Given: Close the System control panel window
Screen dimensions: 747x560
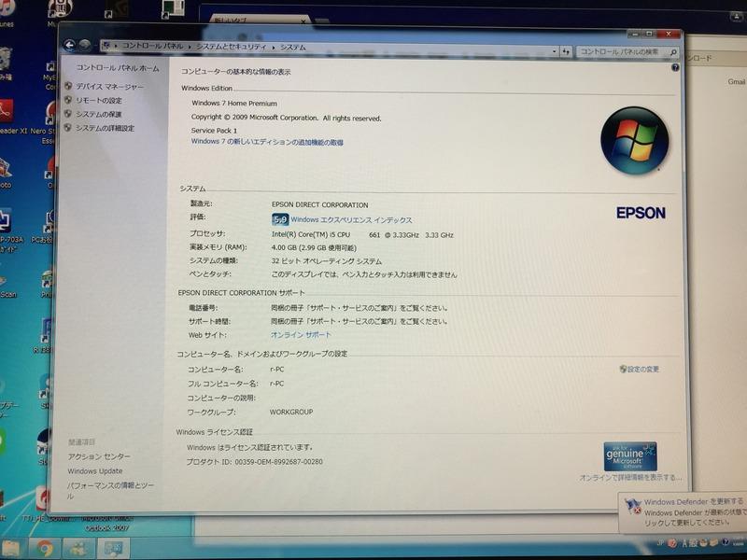Looking at the screenshot, I should [669, 35].
